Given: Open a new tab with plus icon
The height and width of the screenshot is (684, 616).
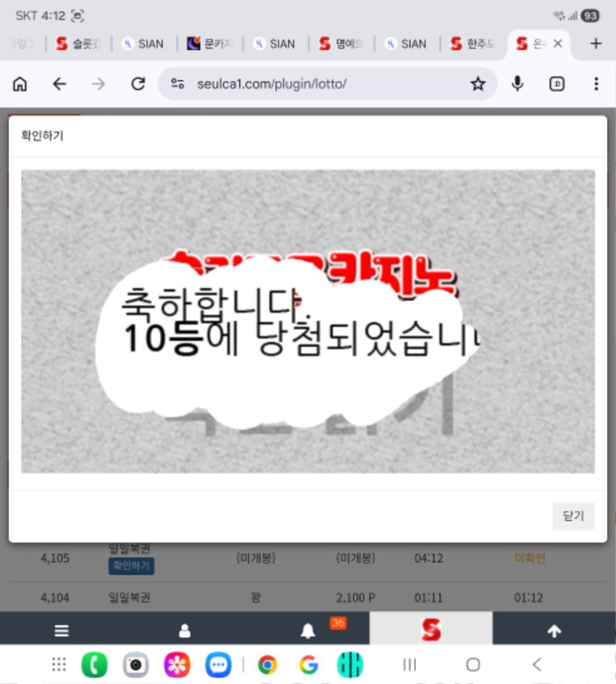Looking at the screenshot, I should click(x=595, y=44).
